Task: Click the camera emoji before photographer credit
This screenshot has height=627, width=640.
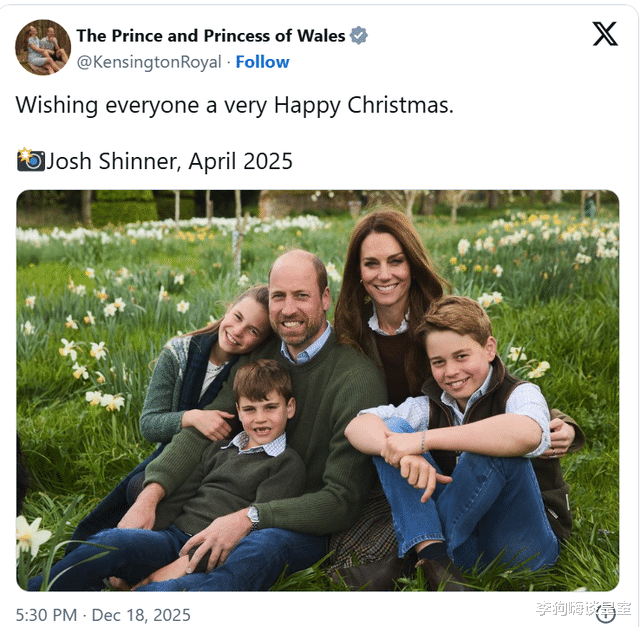Action: coord(30,160)
